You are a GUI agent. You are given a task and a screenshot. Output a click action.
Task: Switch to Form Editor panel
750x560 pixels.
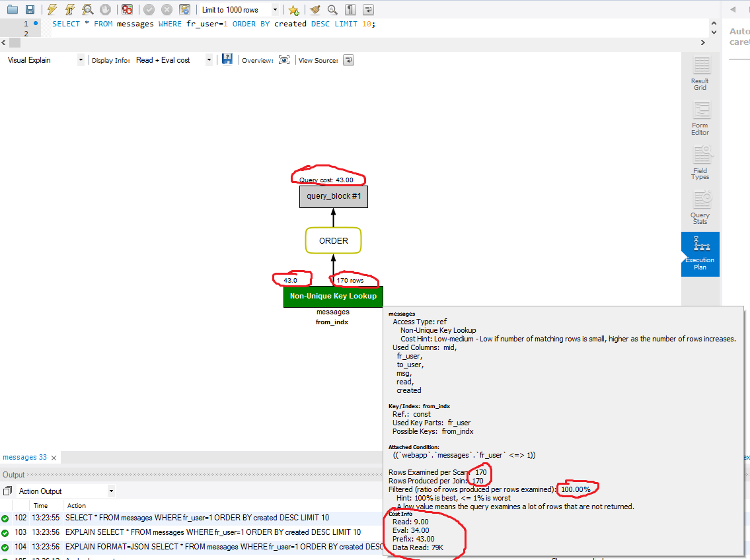click(x=700, y=118)
